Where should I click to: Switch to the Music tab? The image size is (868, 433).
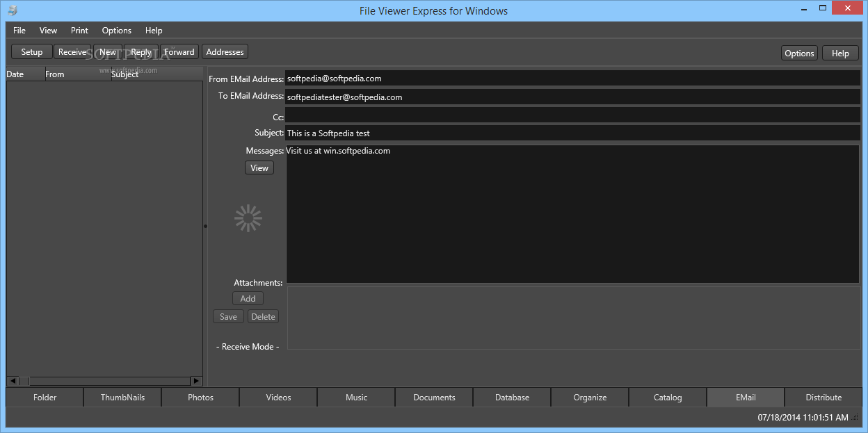coord(356,398)
